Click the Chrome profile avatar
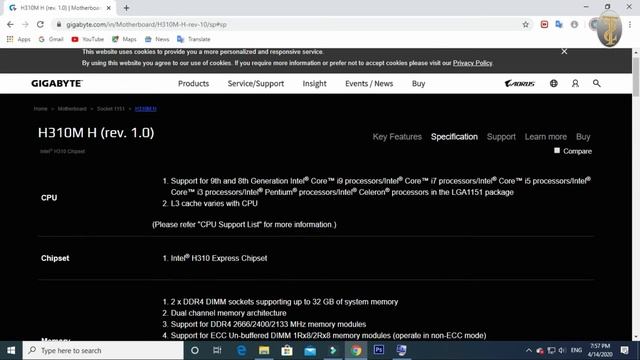The image size is (640, 360). [x=594, y=24]
